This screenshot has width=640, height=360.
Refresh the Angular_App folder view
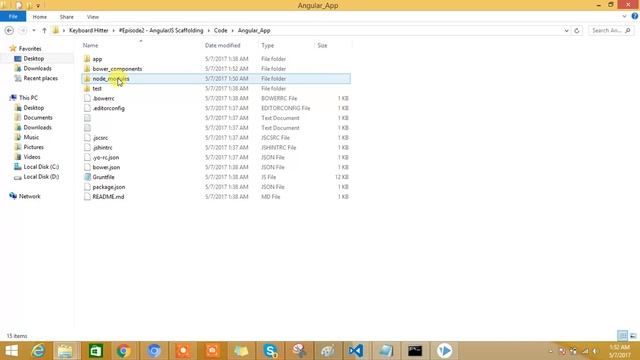point(577,31)
